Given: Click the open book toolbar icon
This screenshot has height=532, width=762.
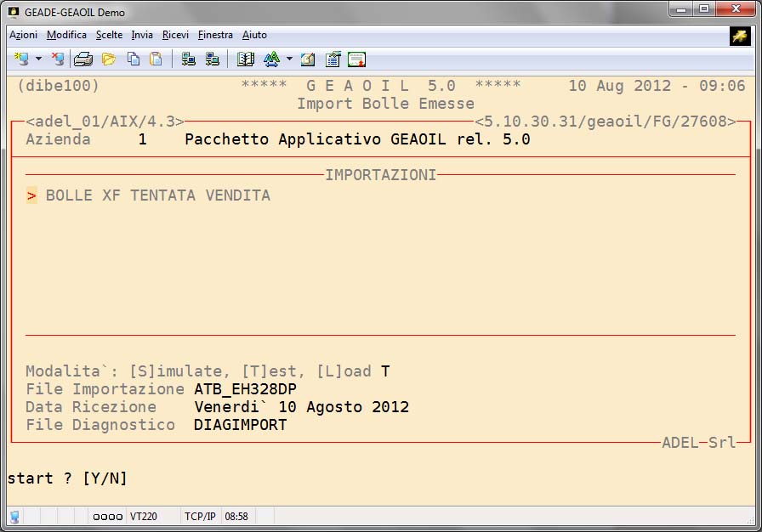Looking at the screenshot, I should [246, 59].
